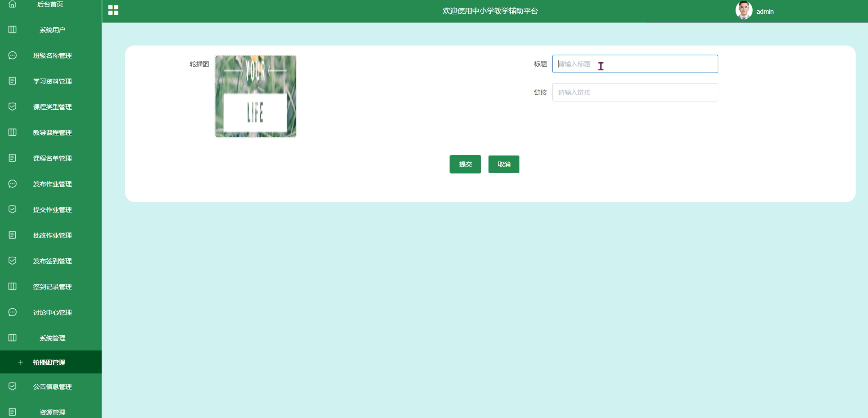Screen dimensions: 868x418
Task: Select 轮播图管理 submenu item
Action: tap(49, 362)
